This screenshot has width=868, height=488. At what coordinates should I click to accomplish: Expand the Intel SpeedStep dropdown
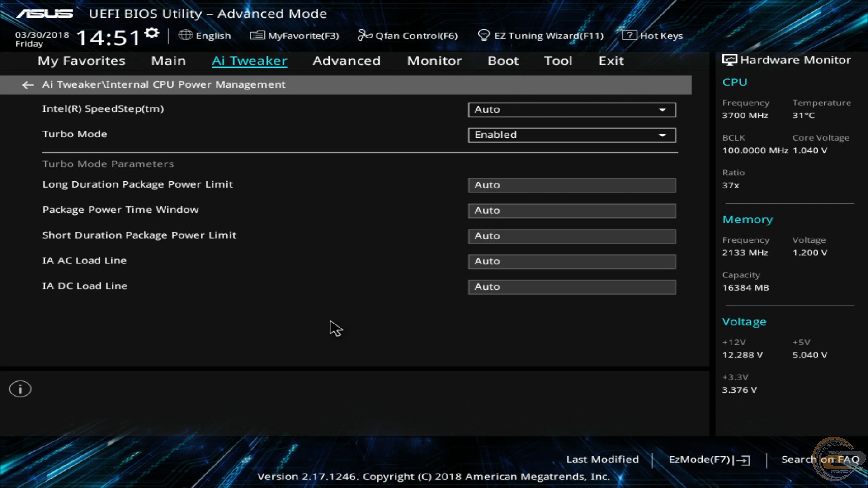[x=571, y=110]
